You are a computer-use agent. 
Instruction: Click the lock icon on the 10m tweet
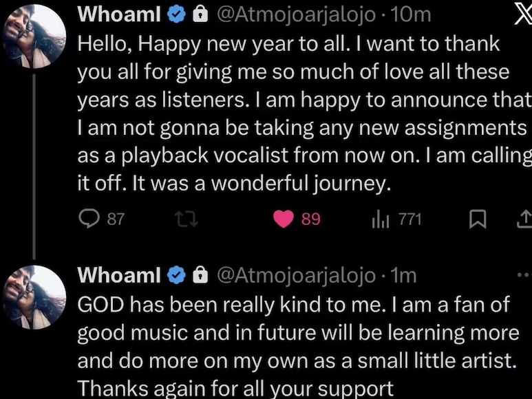(200, 14)
